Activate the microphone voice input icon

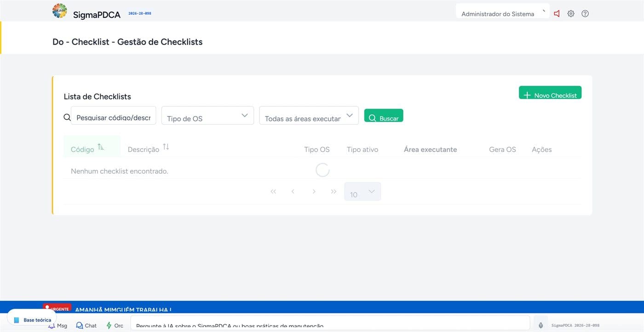(x=541, y=326)
